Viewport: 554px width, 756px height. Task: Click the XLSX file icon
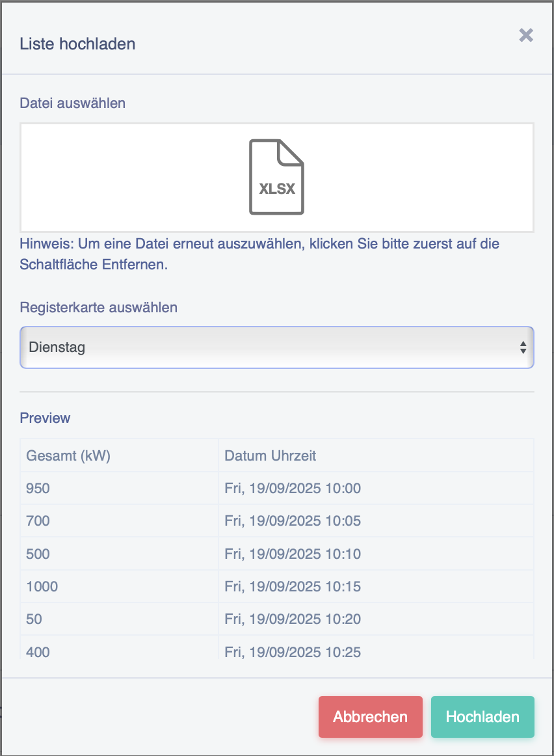(x=276, y=177)
